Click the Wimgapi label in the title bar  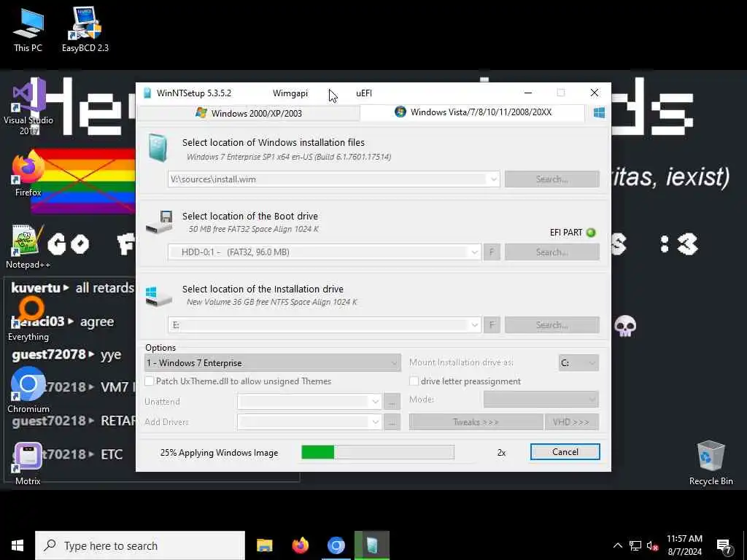tap(290, 93)
